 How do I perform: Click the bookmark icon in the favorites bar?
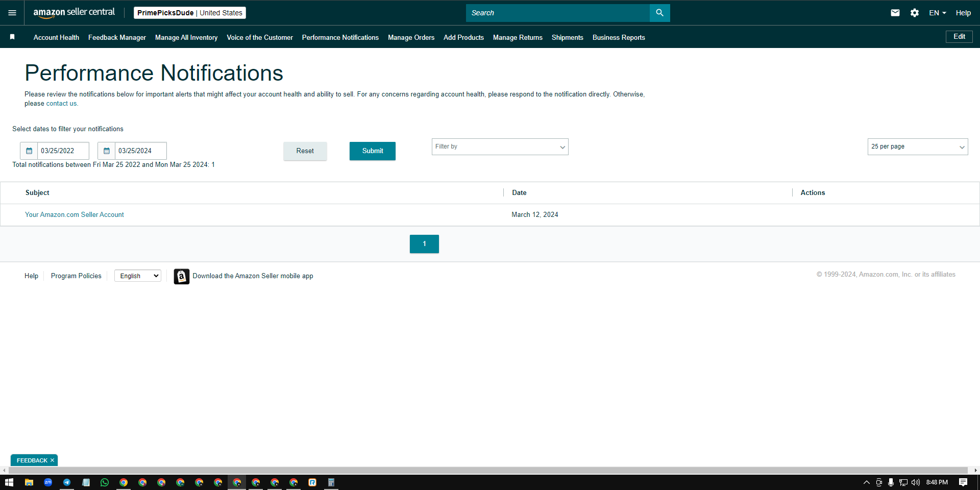tap(12, 37)
